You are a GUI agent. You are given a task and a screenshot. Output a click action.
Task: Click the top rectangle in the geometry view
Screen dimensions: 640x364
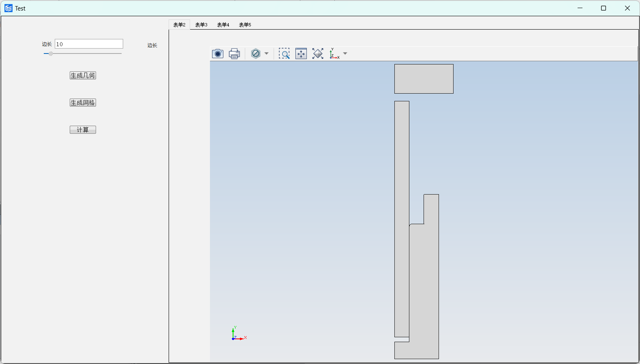pyautogui.click(x=424, y=79)
